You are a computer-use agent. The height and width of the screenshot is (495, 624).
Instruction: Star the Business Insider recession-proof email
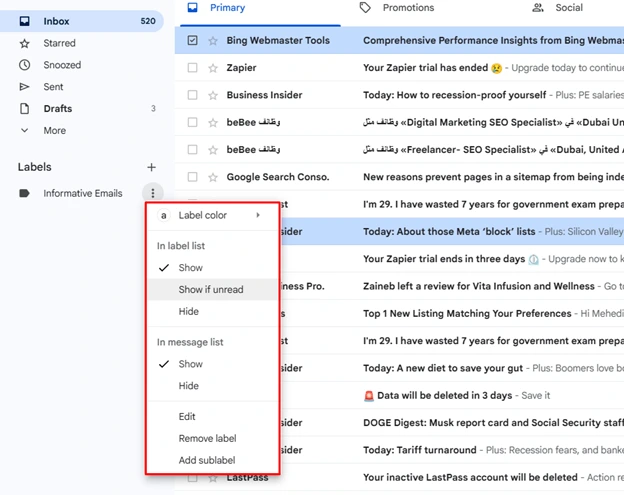coord(213,95)
